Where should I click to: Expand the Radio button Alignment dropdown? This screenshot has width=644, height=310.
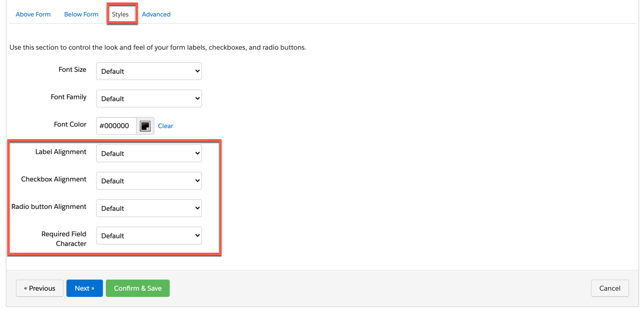point(149,208)
